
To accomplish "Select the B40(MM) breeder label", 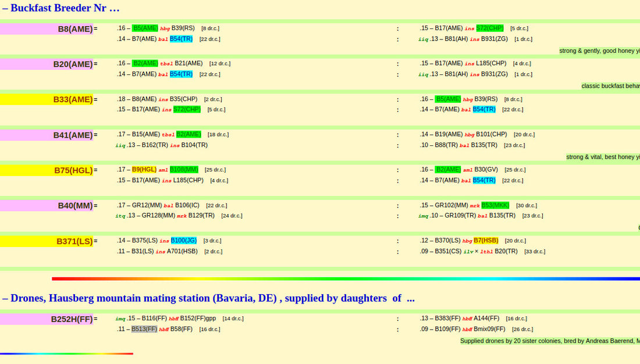I will [x=75, y=205].
